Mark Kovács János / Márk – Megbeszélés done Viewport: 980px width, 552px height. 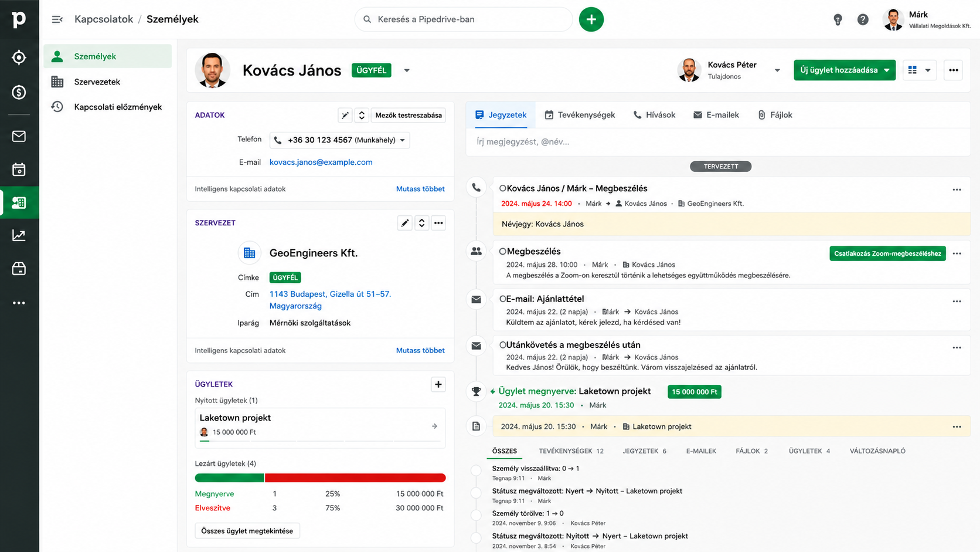click(x=502, y=188)
